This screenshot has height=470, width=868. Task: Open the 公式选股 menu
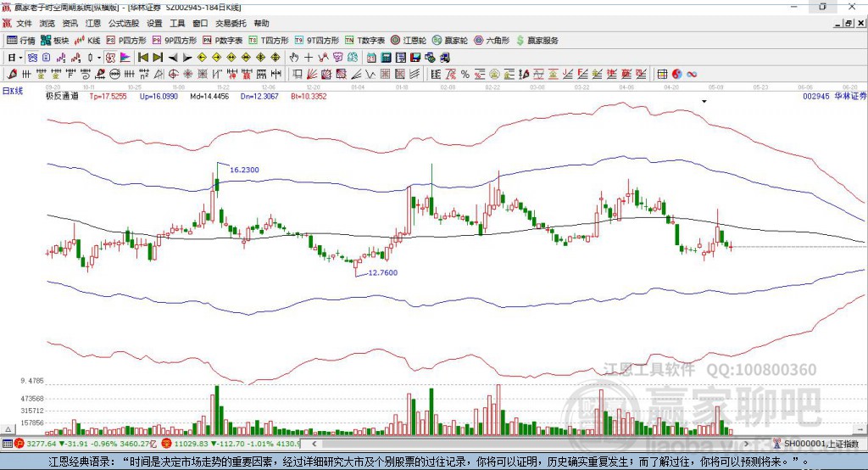tap(124, 23)
